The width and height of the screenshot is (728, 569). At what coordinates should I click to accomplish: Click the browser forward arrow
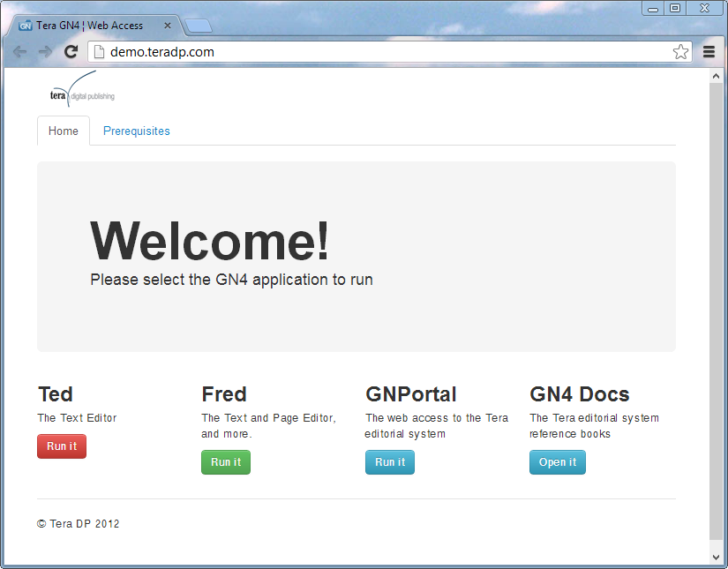(45, 52)
